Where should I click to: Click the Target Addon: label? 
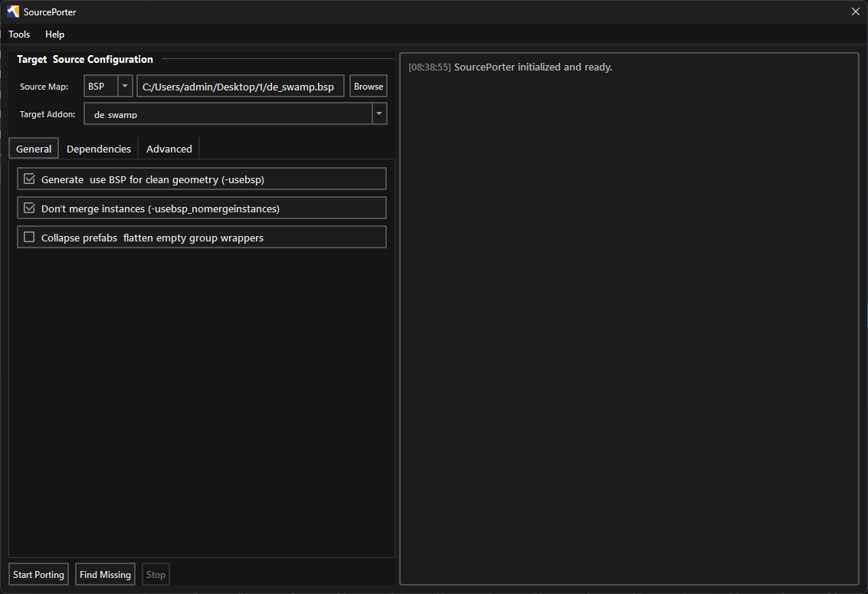[47, 114]
